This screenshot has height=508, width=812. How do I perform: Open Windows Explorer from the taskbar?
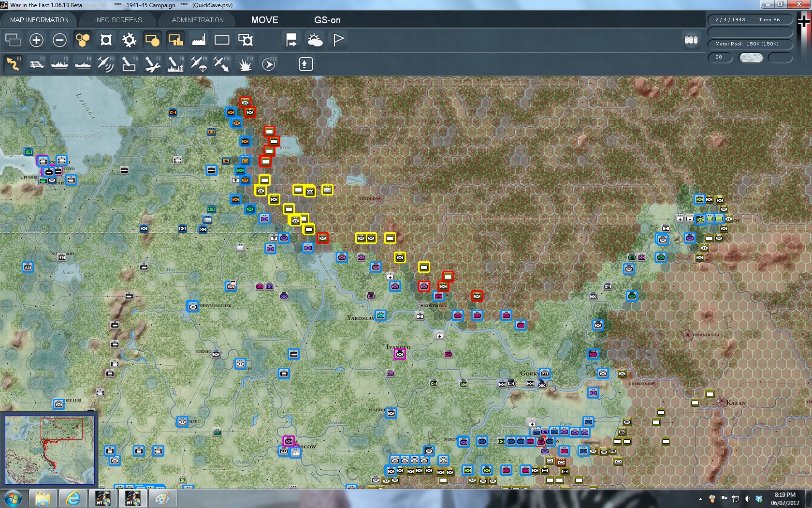pyautogui.click(x=43, y=498)
